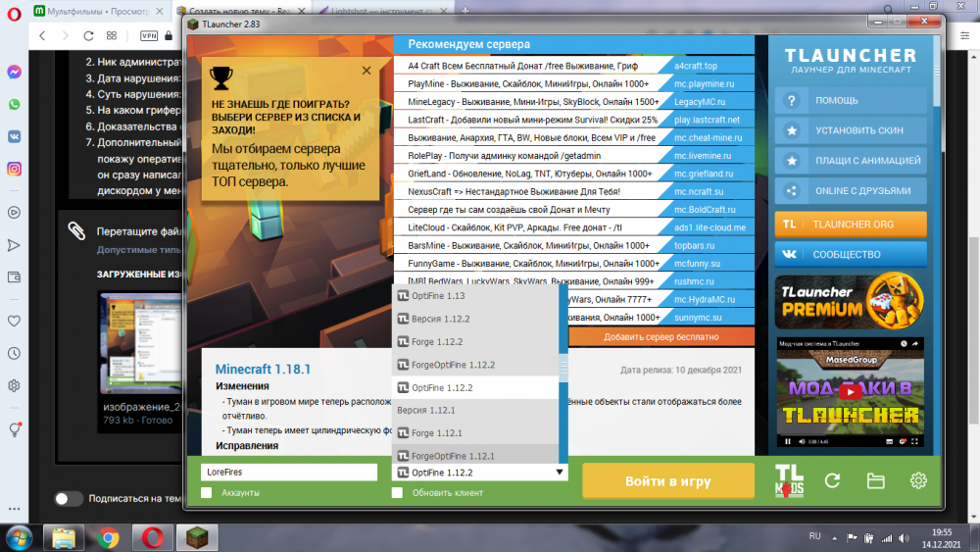
Task: Select server LegacyMC.ru
Action: [700, 102]
